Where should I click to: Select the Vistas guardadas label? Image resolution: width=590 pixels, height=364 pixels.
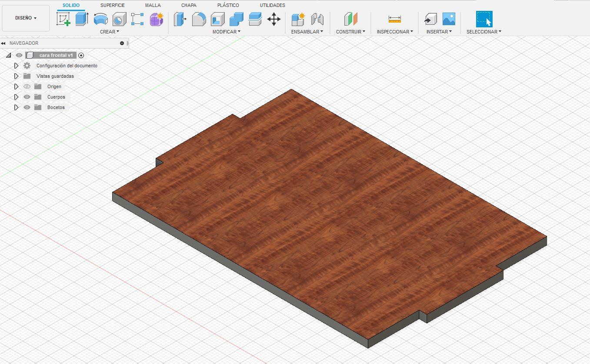[55, 76]
